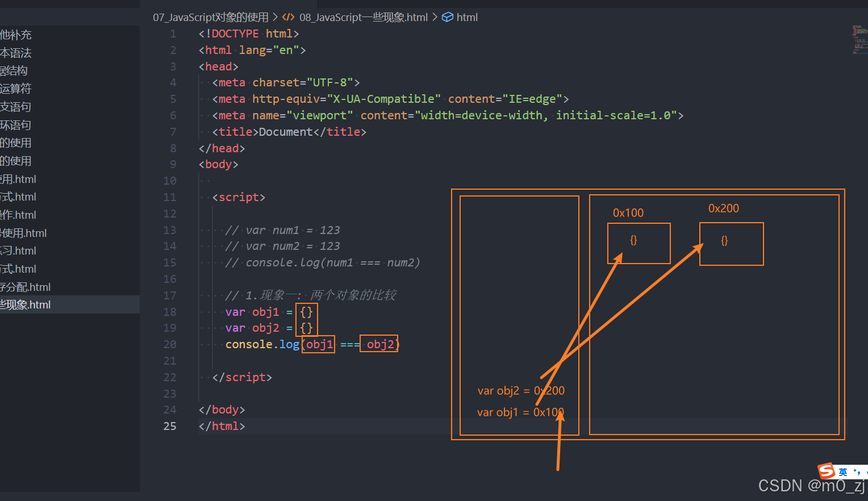868x501 pixels.
Task: Click the CSDN @m0_zj watermark text
Action: [x=812, y=486]
